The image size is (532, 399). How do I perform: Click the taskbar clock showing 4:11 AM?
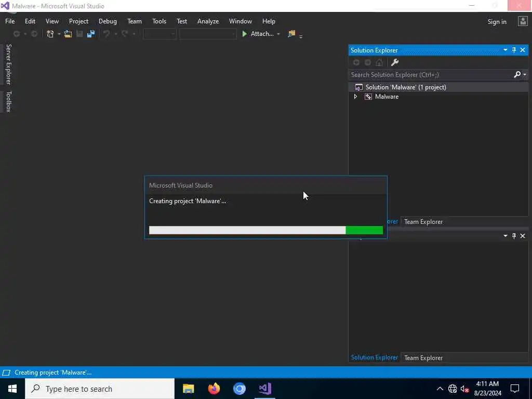tap(487, 389)
